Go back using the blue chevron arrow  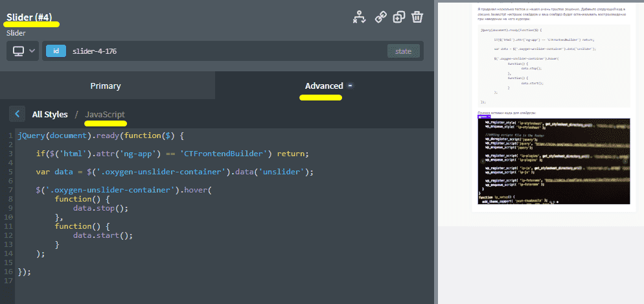point(17,114)
